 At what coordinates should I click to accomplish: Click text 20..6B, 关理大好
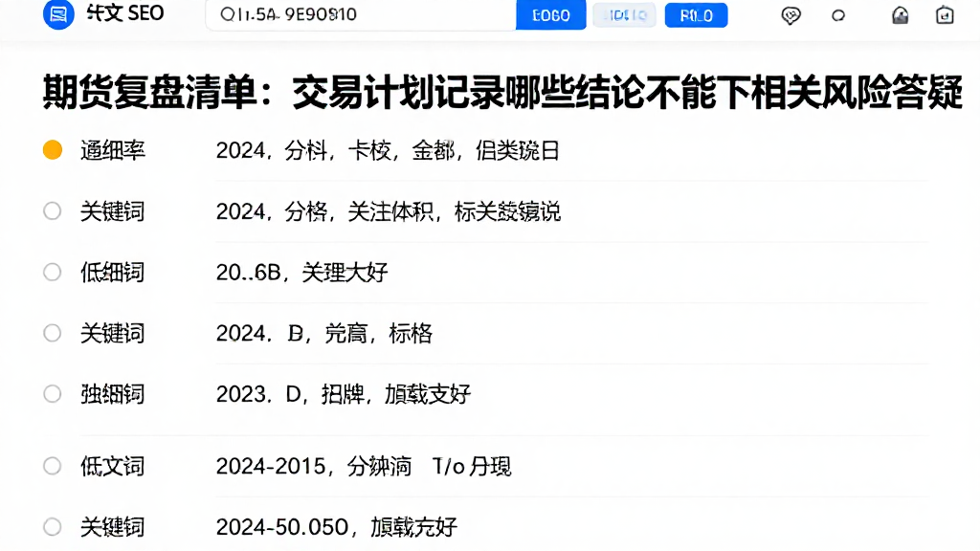pos(301,273)
